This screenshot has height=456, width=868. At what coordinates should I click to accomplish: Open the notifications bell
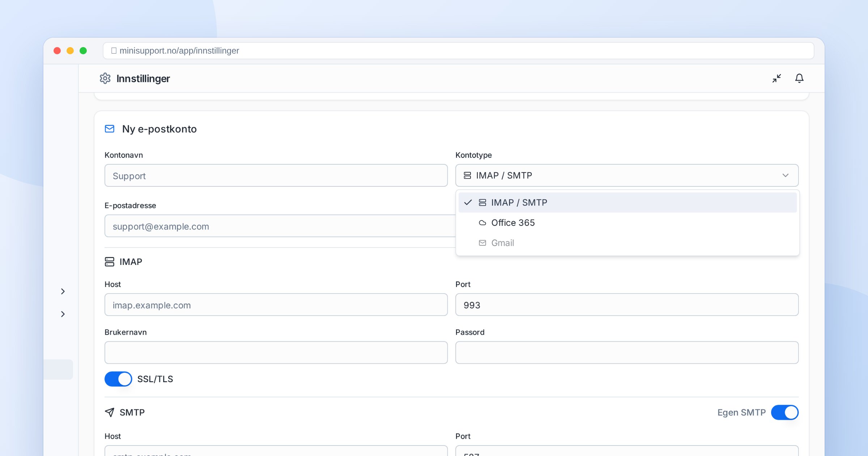tap(799, 79)
